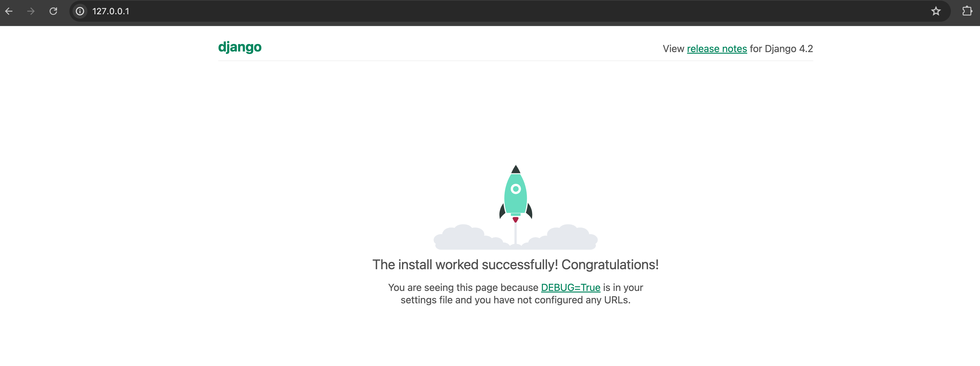Viewport: 980px width, 366px height.
Task: Bookmark this page with the star icon
Action: 936,11
